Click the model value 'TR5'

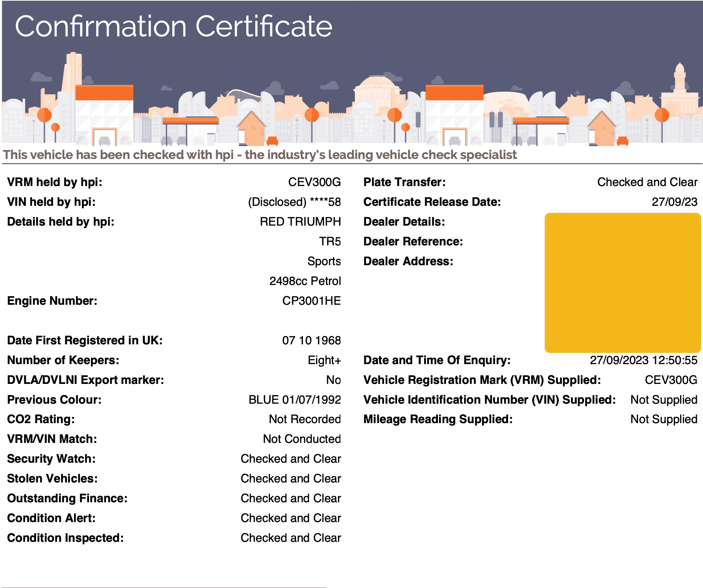click(330, 241)
